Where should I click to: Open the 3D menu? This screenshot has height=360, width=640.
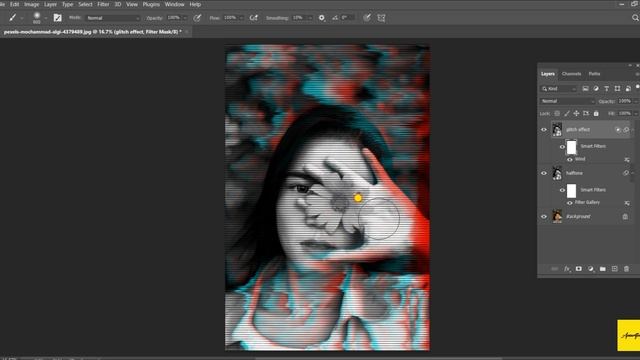click(118, 4)
